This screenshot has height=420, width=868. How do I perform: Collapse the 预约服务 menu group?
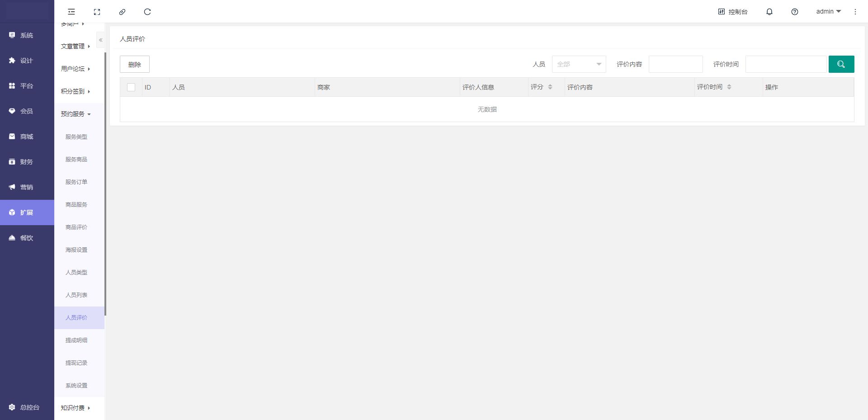tap(76, 114)
